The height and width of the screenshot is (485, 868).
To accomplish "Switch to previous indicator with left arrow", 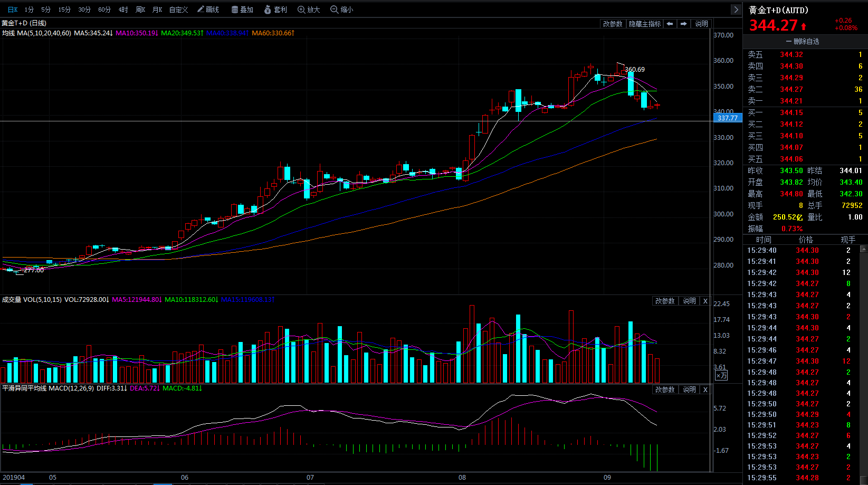I will click(670, 24).
